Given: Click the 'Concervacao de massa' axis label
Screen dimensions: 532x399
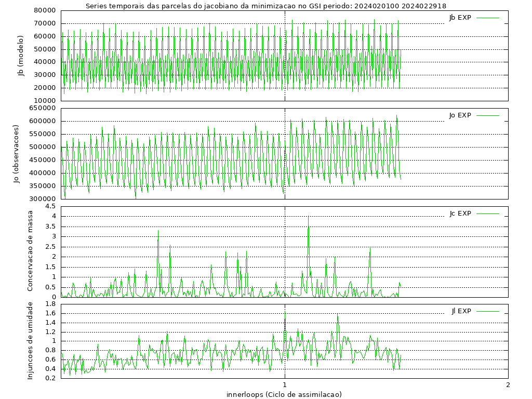Looking at the screenshot, I should 30,251.
